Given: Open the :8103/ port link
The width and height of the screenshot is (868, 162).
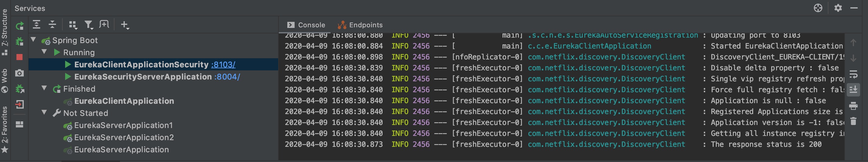Looking at the screenshot, I should [x=223, y=65].
